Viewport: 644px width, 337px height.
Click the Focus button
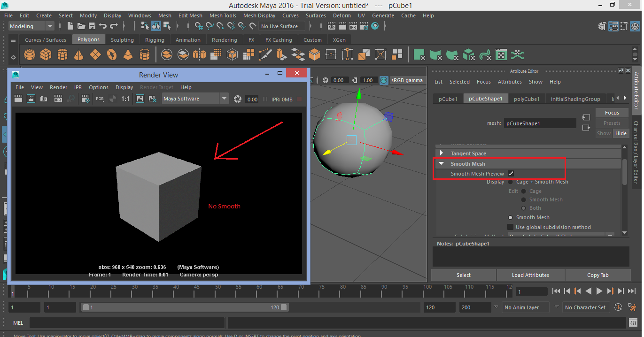click(x=612, y=113)
